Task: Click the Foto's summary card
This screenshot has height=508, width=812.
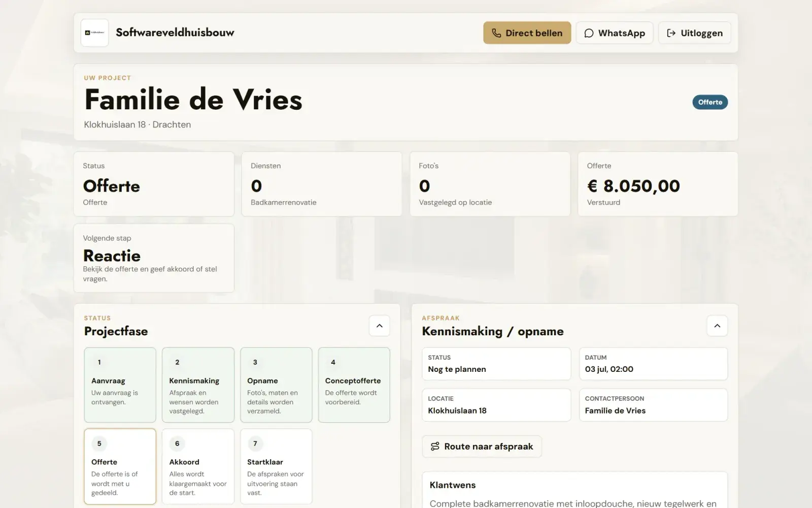Action: pos(490,184)
